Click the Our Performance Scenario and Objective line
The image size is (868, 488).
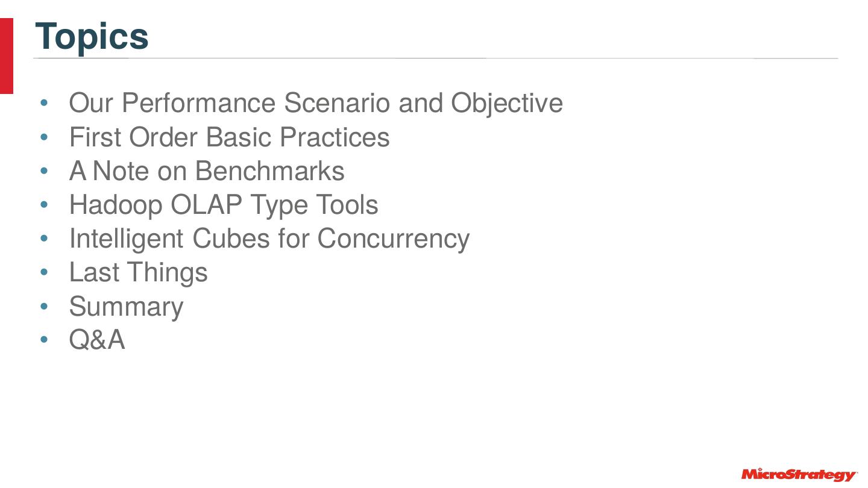[316, 103]
